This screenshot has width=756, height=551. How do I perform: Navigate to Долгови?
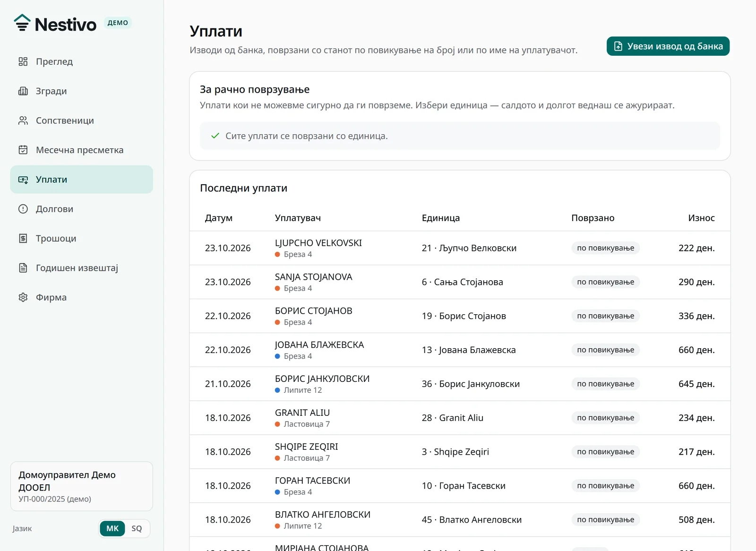pyautogui.click(x=82, y=209)
